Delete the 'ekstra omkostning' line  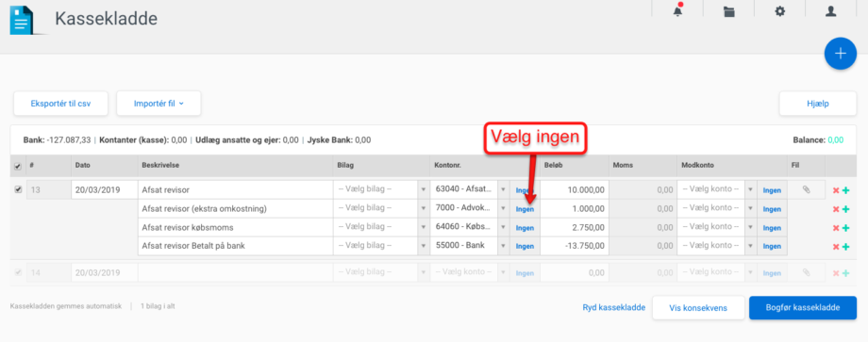tap(836, 209)
